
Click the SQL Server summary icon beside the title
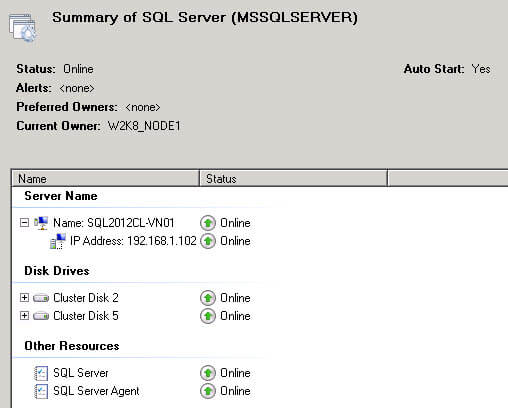pyautogui.click(x=23, y=27)
